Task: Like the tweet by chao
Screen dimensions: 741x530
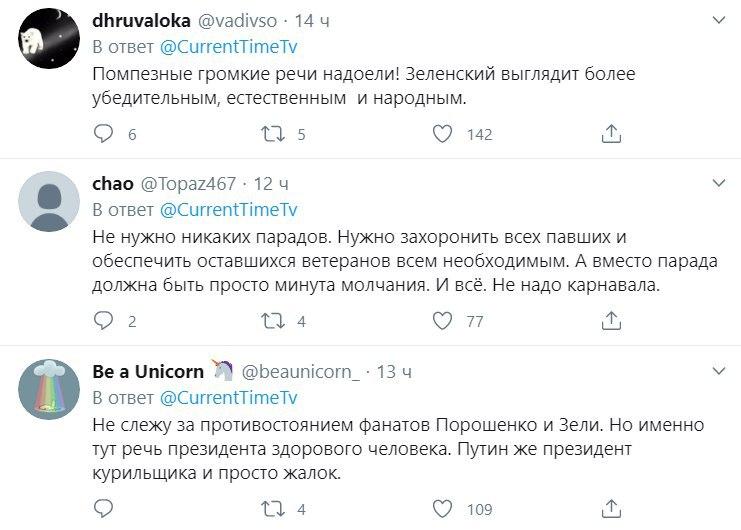Action: click(442, 321)
